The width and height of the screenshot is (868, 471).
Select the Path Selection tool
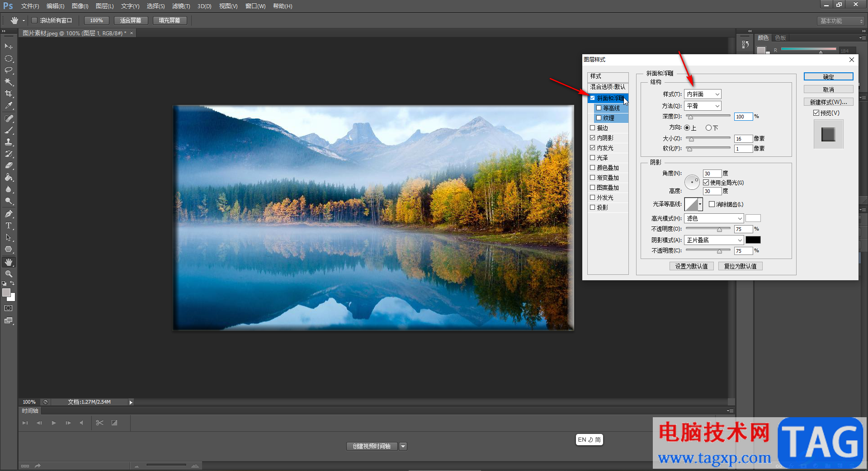coord(9,237)
